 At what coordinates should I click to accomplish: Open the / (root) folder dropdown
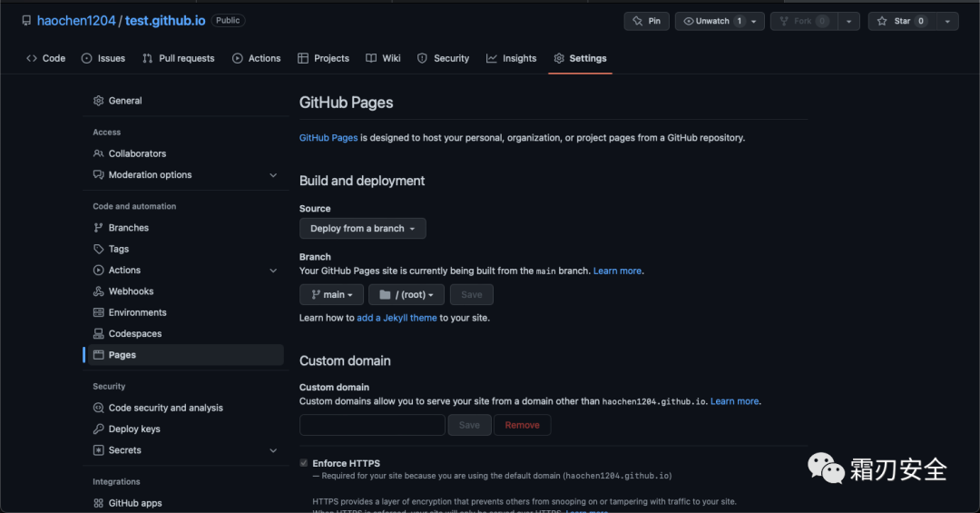coord(407,295)
